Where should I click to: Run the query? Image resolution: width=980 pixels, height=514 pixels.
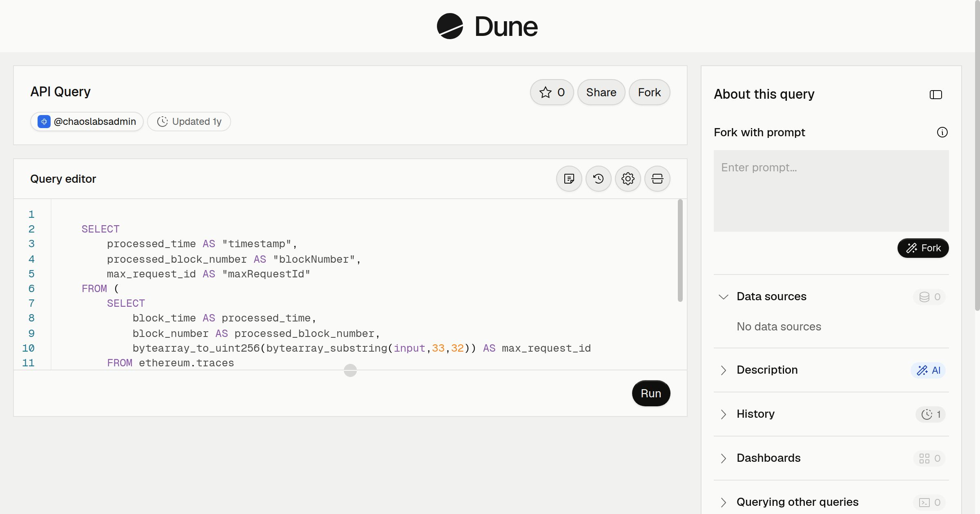point(651,393)
